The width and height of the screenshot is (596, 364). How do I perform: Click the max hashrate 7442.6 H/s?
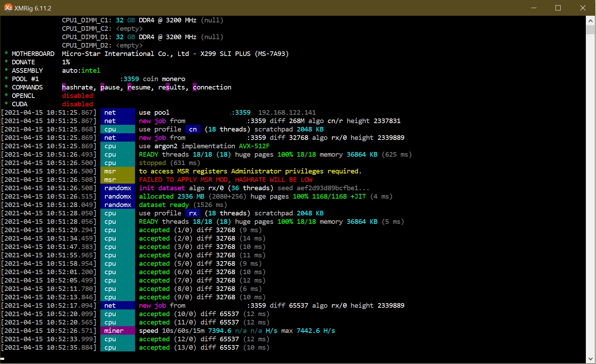[x=316, y=331]
